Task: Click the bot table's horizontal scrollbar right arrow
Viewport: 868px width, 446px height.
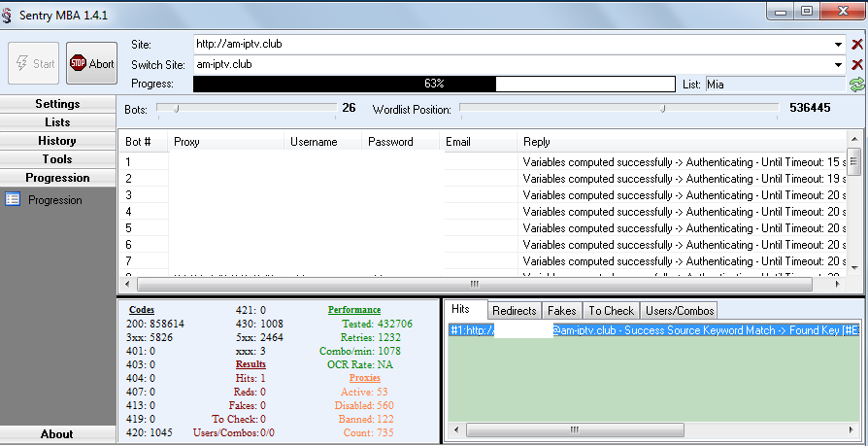Action: [838, 284]
